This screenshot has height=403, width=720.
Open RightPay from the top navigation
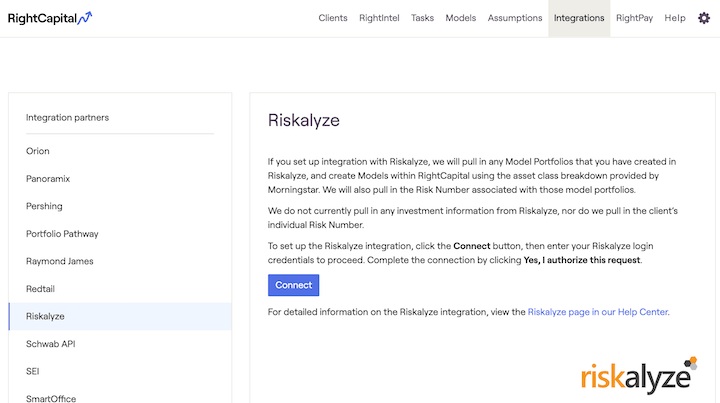click(634, 18)
